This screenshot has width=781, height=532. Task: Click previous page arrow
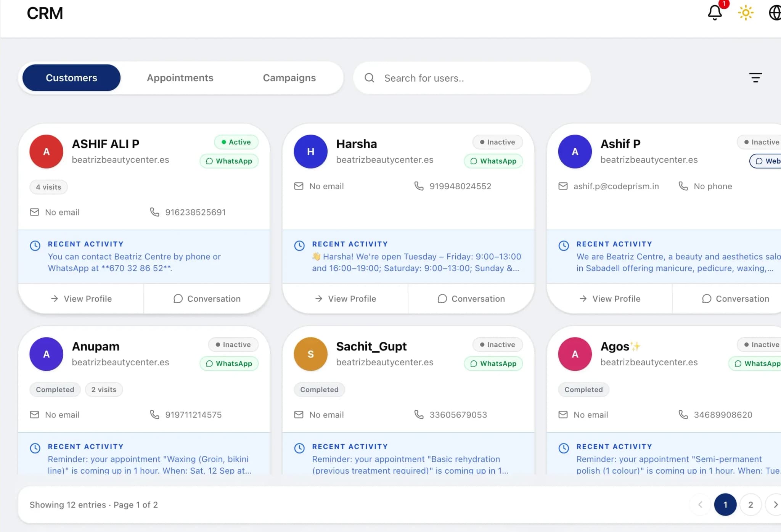(x=700, y=505)
